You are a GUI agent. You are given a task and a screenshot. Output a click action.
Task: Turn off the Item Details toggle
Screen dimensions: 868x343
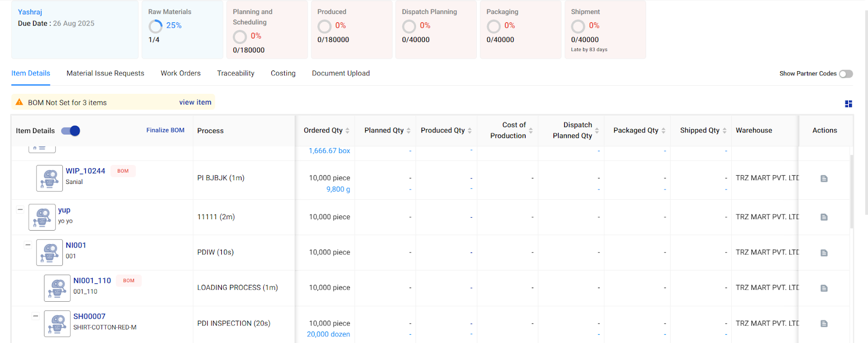pyautogui.click(x=71, y=131)
